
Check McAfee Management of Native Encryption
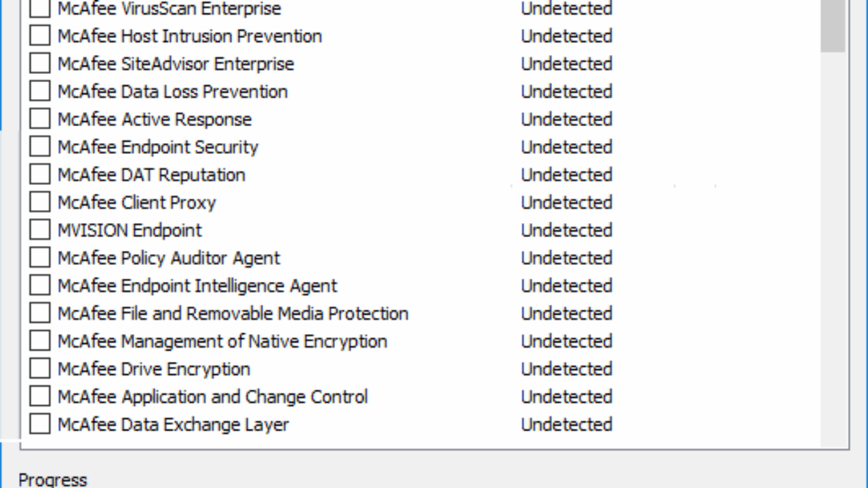(x=40, y=342)
